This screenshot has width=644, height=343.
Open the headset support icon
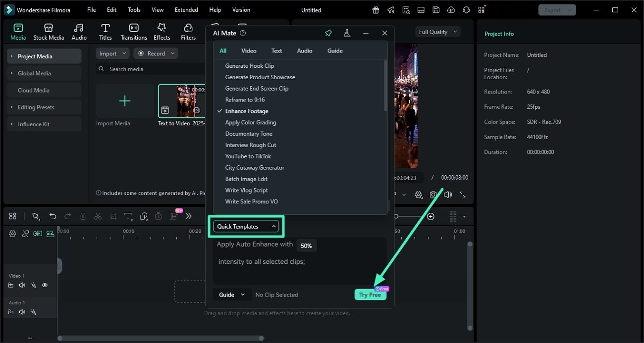(x=466, y=10)
